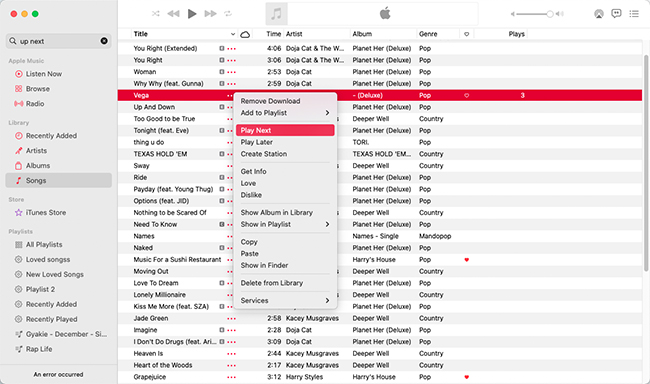Click the song list vertical scrollbar
Viewport: 650px width, 384px height.
pos(646,163)
